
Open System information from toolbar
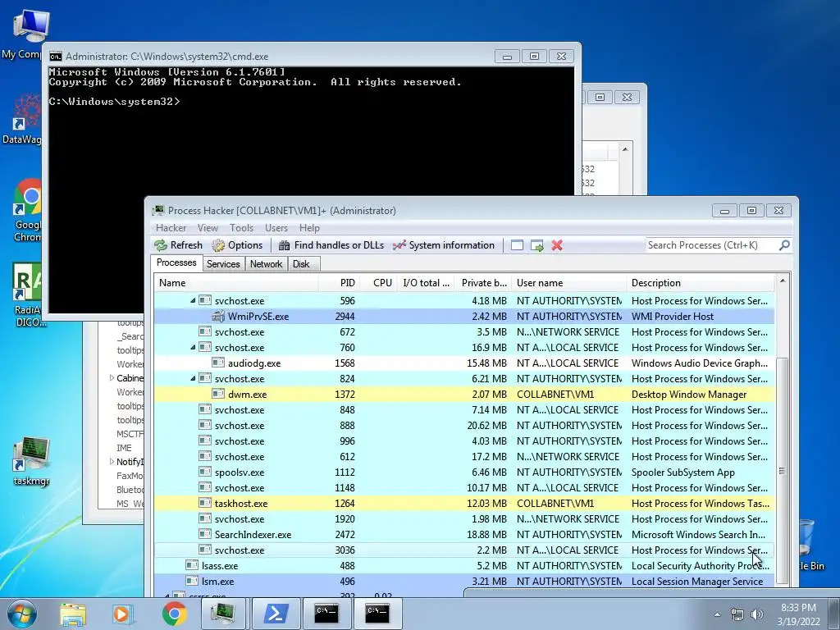[x=444, y=245]
